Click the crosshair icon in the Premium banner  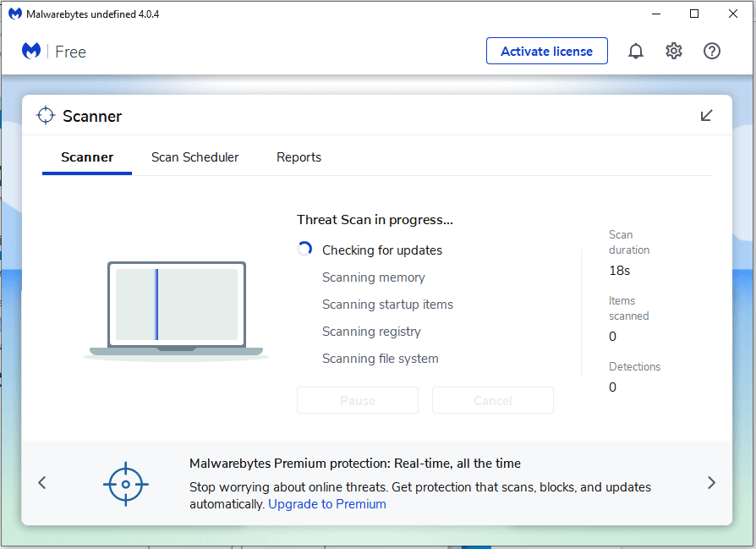coord(125,483)
